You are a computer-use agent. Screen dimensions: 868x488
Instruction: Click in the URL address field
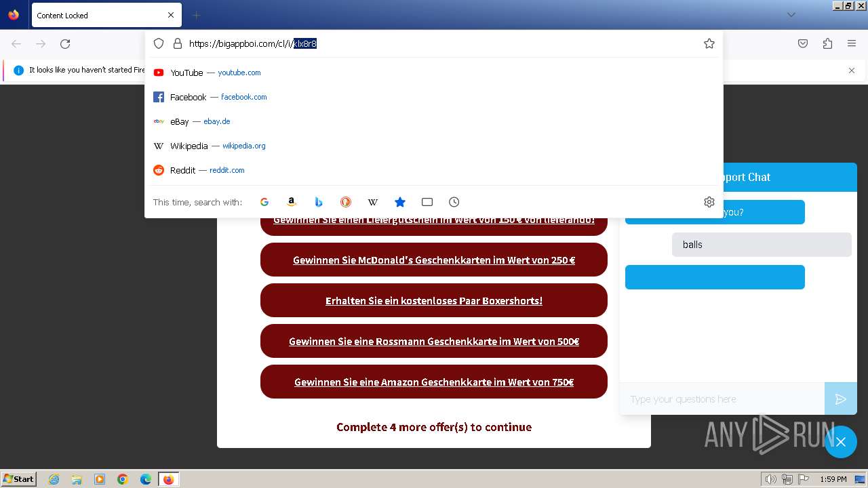coord(441,43)
